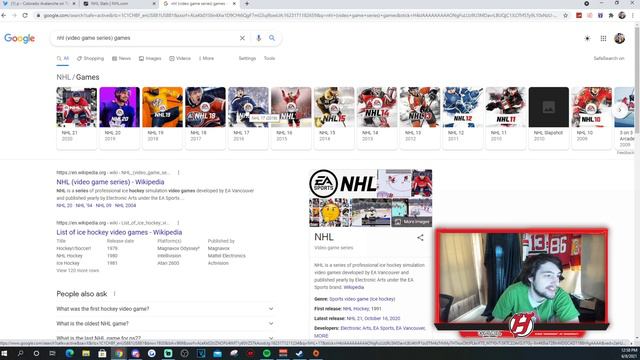640x360 pixels.
Task: Open search Tools
Action: 269,59
